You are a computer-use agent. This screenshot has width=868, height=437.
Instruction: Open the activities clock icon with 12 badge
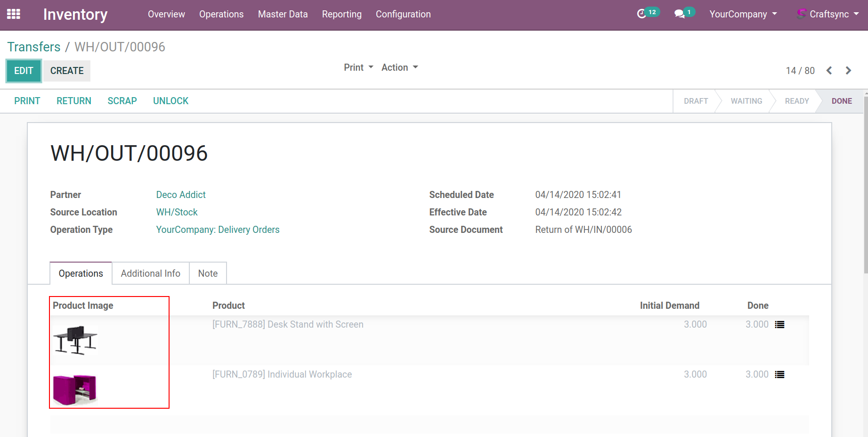641,14
